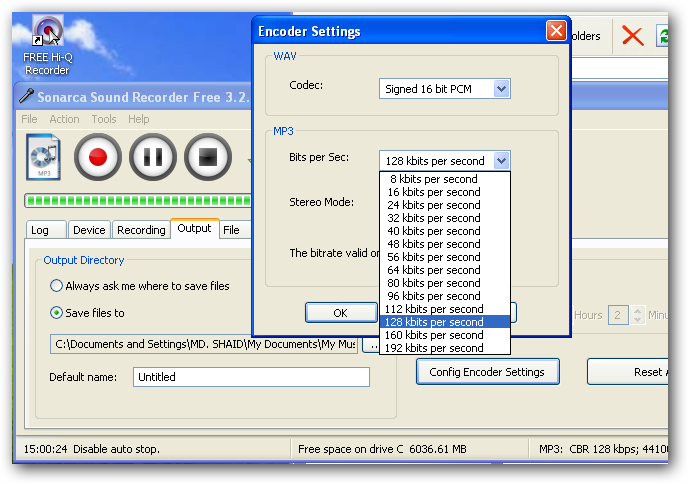This screenshot has height=484, width=688.
Task: Click the red X delete icon in background window
Action: (632, 36)
